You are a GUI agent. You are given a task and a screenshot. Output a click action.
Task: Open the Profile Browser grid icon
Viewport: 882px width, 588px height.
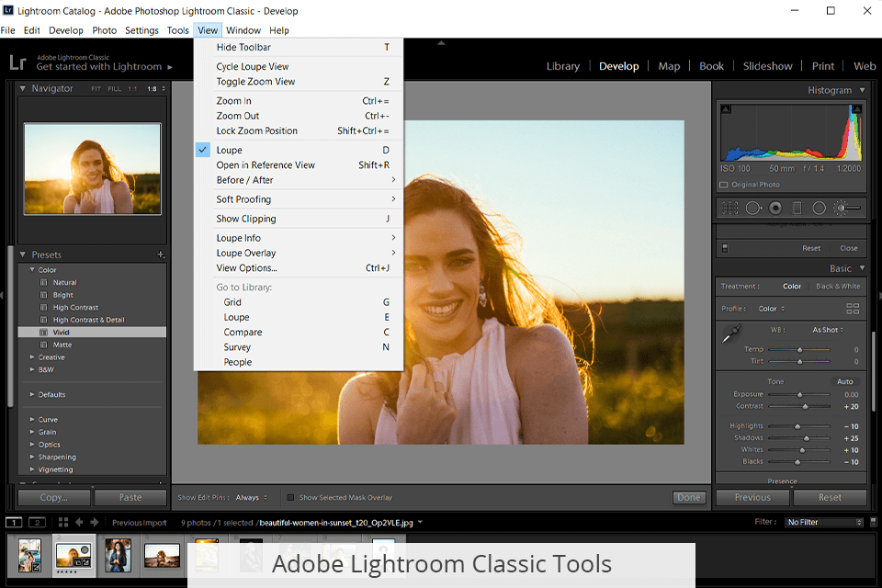(x=853, y=309)
